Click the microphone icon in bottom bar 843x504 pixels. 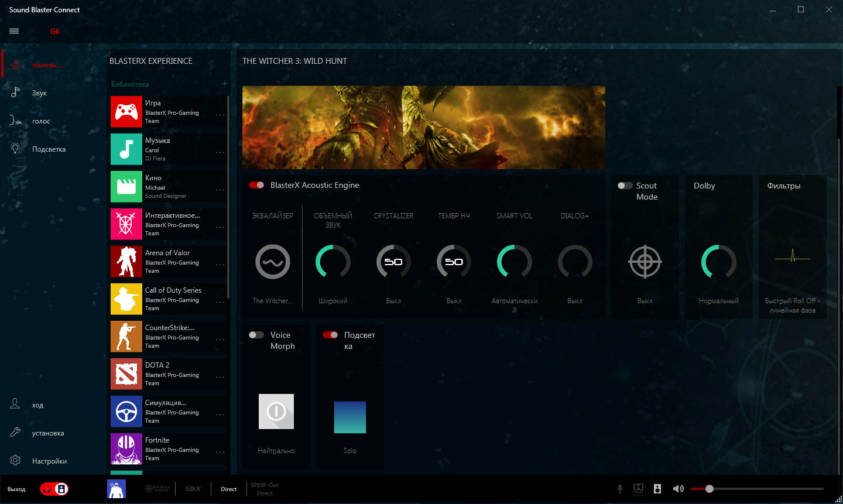pyautogui.click(x=620, y=489)
